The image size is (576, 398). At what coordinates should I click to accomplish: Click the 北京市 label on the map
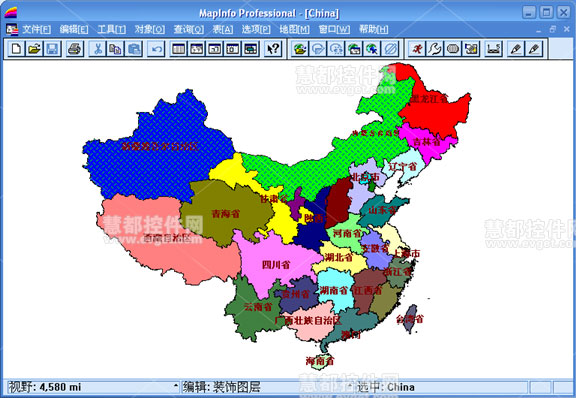click(366, 177)
